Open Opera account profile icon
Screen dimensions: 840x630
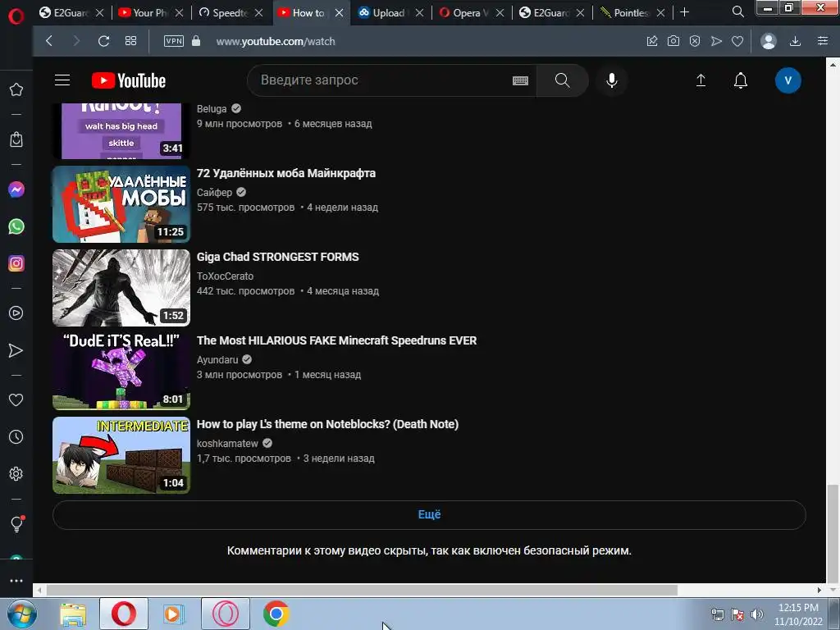coord(769,41)
